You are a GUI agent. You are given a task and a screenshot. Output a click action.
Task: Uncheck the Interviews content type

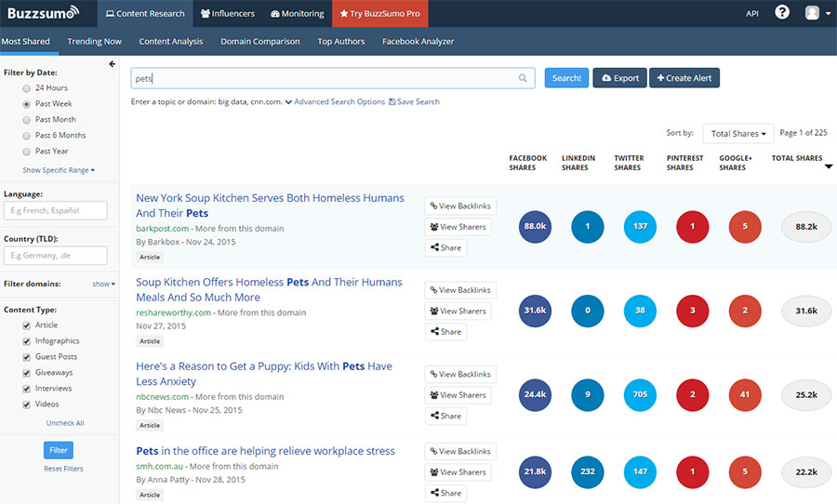[x=26, y=389]
